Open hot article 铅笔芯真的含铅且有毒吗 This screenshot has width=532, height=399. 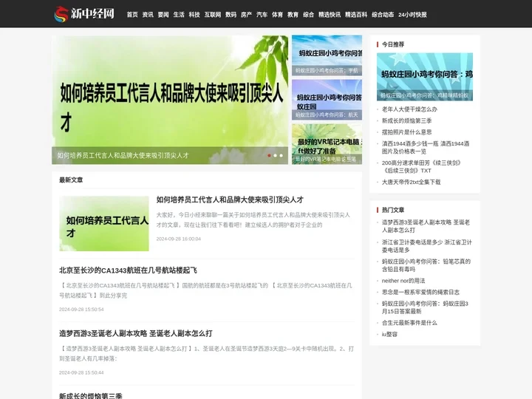tap(426, 265)
